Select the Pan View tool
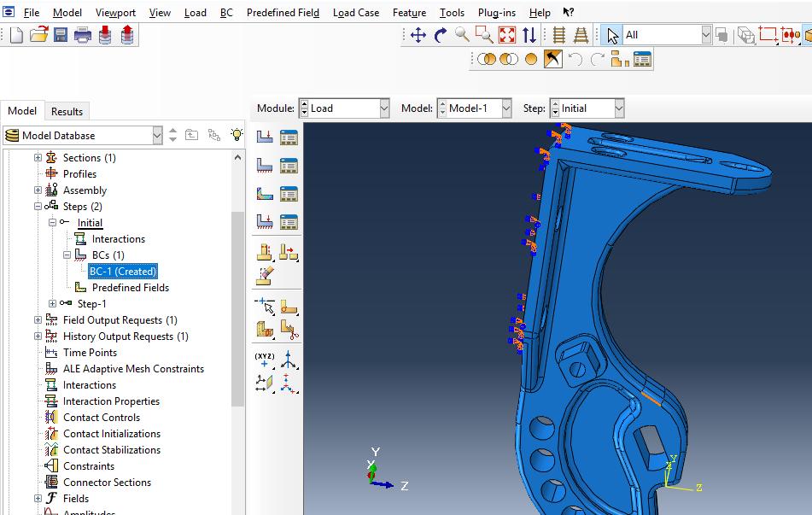Image resolution: width=812 pixels, height=515 pixels. (418, 35)
